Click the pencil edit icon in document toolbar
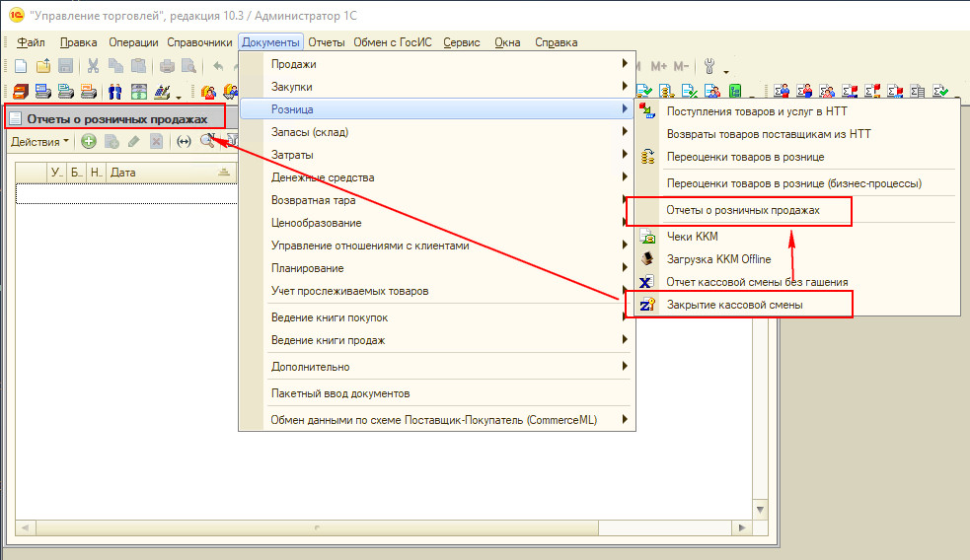This screenshot has width=970, height=560. tap(133, 142)
